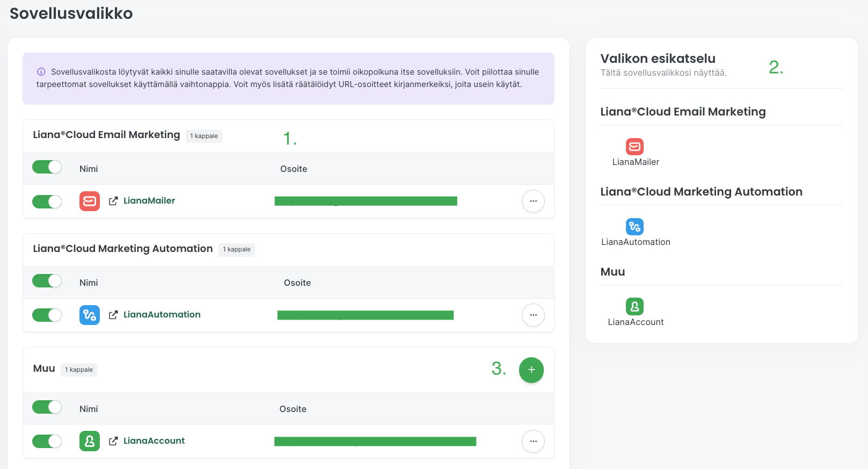Click the red LianaMailer app icon in the list

tap(90, 201)
